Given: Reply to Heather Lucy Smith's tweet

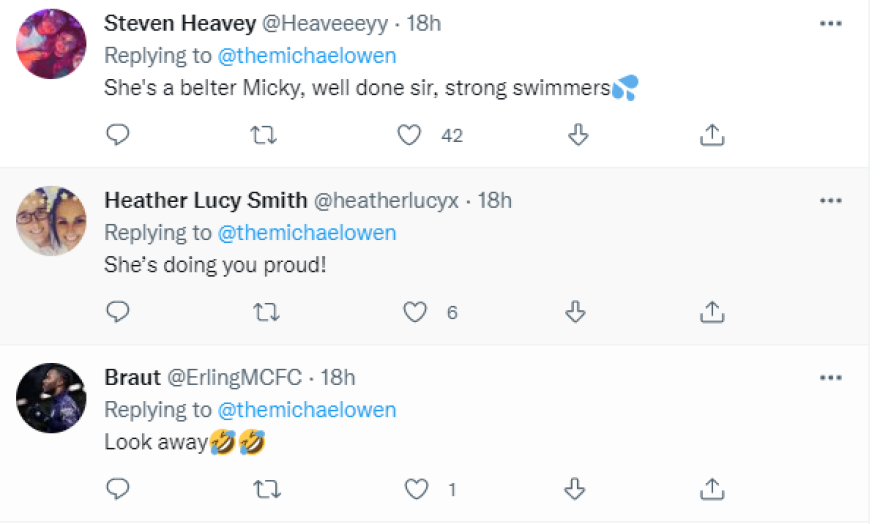Looking at the screenshot, I should pyautogui.click(x=118, y=312).
